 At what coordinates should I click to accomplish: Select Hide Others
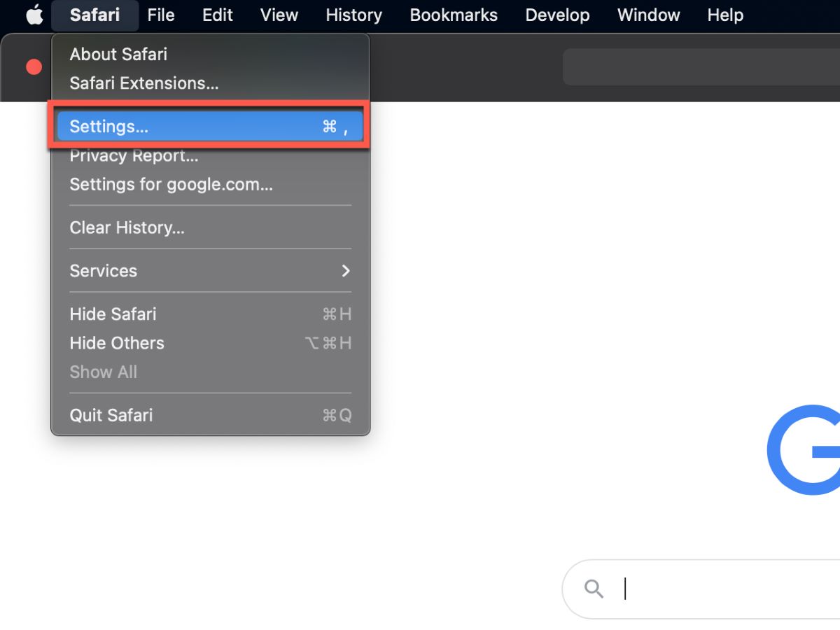116,343
